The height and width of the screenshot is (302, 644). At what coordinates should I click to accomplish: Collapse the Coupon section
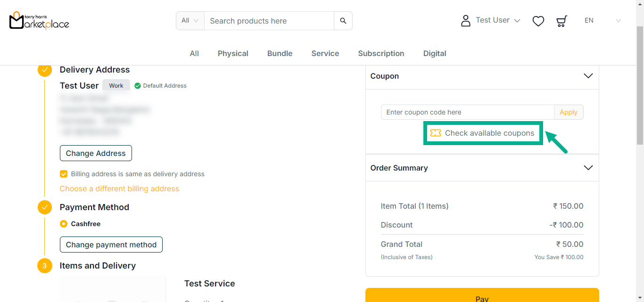click(x=588, y=76)
